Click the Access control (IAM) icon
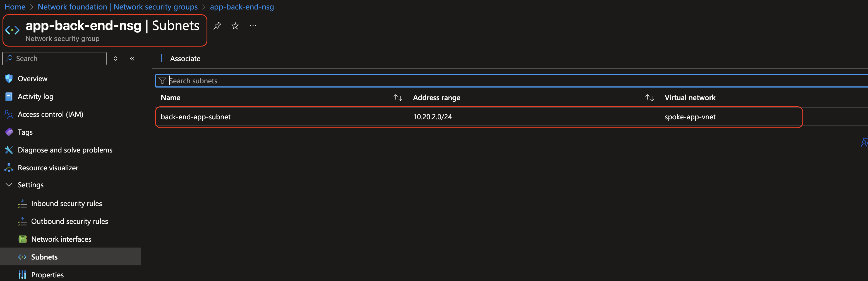 click(x=8, y=114)
